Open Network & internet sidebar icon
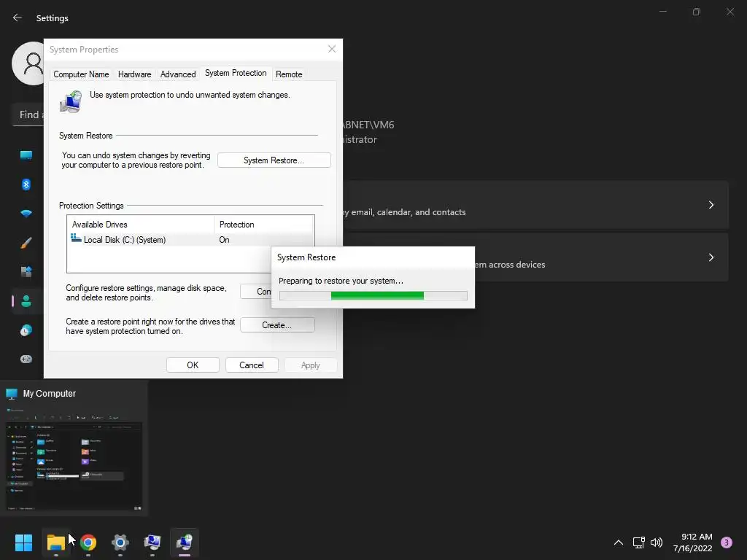 [x=26, y=214]
